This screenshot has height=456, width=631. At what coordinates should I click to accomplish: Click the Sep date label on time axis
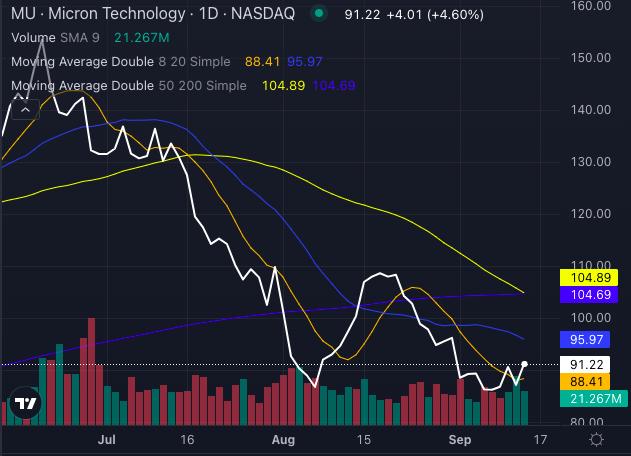(460, 439)
